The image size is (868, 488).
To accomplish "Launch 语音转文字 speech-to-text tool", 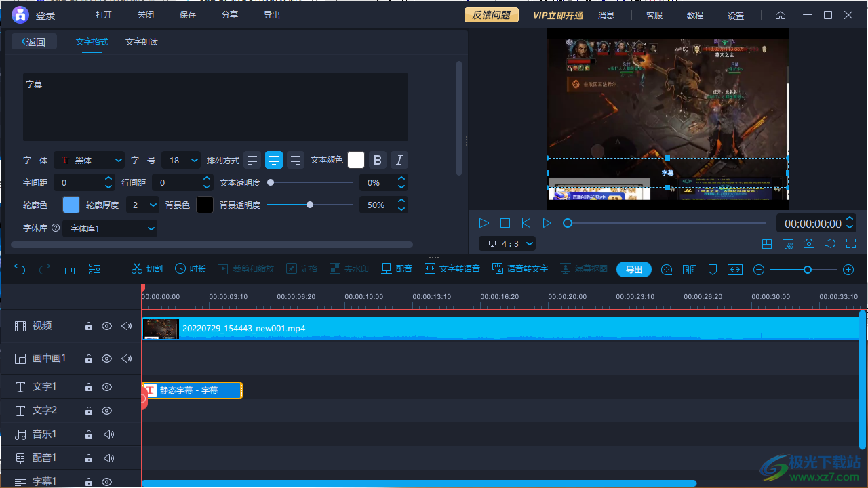I will click(520, 269).
